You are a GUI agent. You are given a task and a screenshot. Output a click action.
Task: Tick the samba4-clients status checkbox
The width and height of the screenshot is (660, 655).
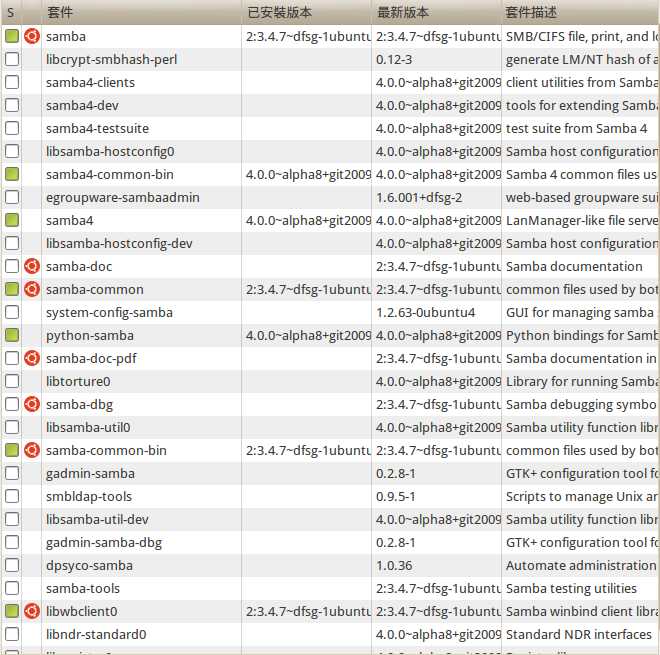[12, 82]
